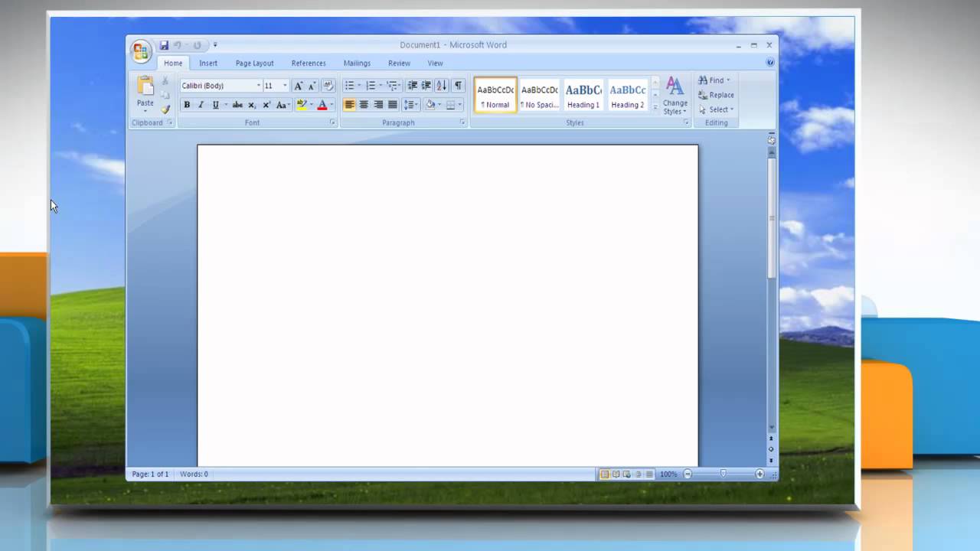Click Increase Indent icon
This screenshot has height=551, width=980.
(426, 86)
